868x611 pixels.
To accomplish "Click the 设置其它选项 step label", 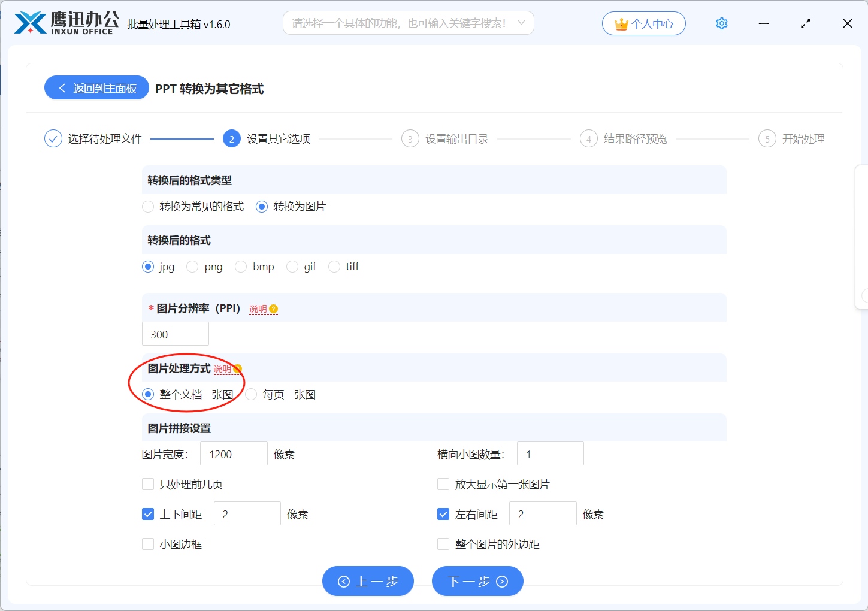I will click(x=279, y=139).
